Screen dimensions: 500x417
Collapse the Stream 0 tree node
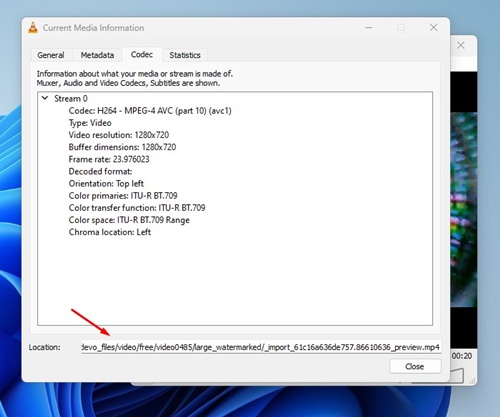click(x=45, y=98)
